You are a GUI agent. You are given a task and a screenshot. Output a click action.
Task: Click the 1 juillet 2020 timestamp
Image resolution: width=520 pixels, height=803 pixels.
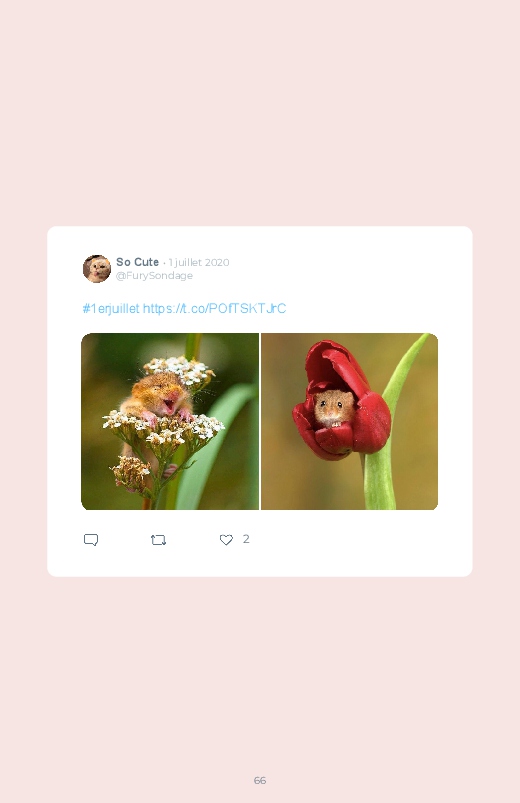(199, 262)
